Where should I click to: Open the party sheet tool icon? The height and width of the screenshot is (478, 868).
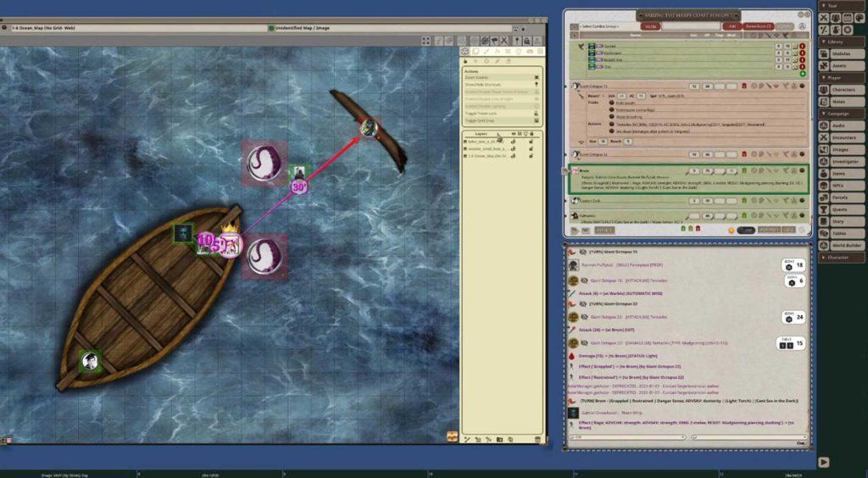click(835, 18)
